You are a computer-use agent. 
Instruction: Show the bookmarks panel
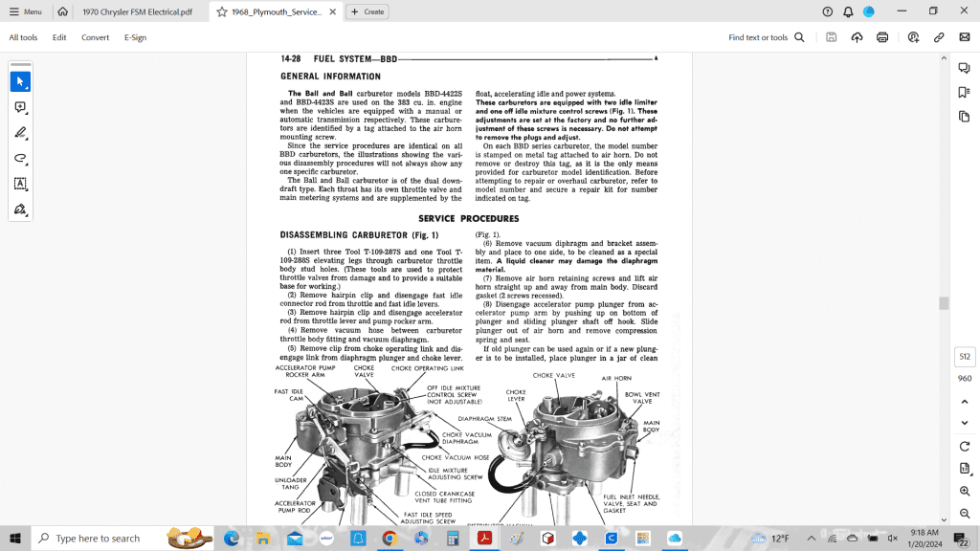(x=964, y=92)
